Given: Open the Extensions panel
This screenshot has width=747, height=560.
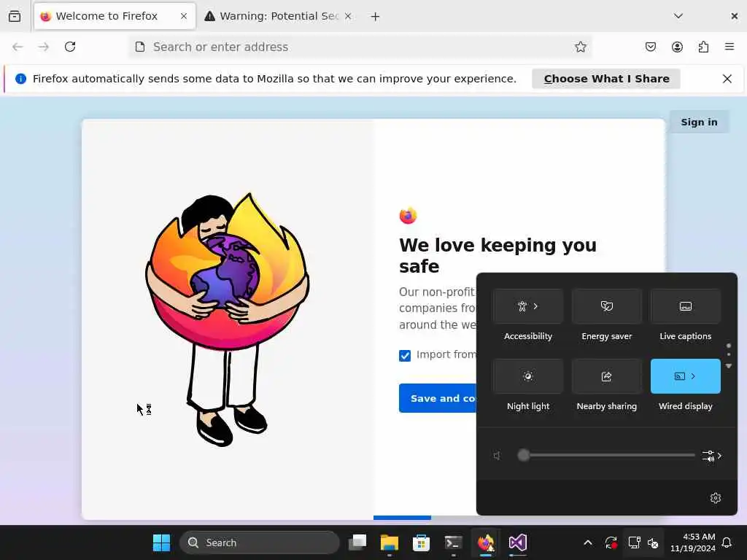Looking at the screenshot, I should coord(704,47).
